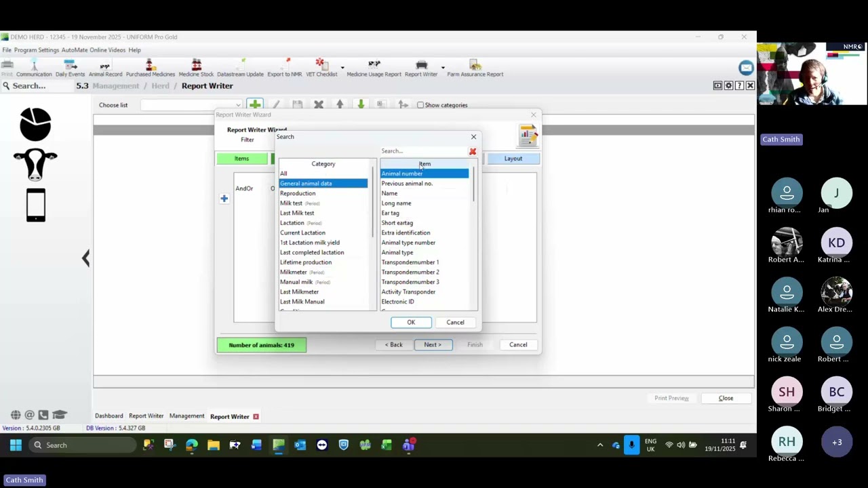Click Next in the wizard
868x488 pixels.
point(433,345)
